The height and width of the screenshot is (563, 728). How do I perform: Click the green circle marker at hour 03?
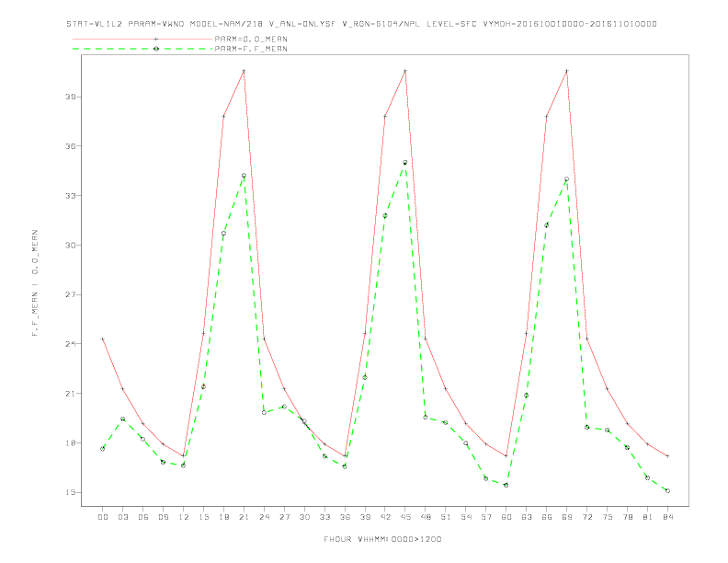click(123, 419)
